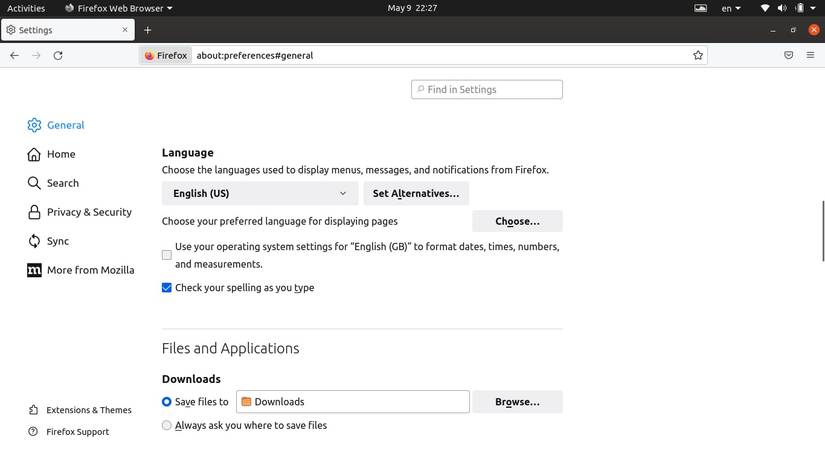The width and height of the screenshot is (825, 464).
Task: Reload the current page
Action: [58, 55]
